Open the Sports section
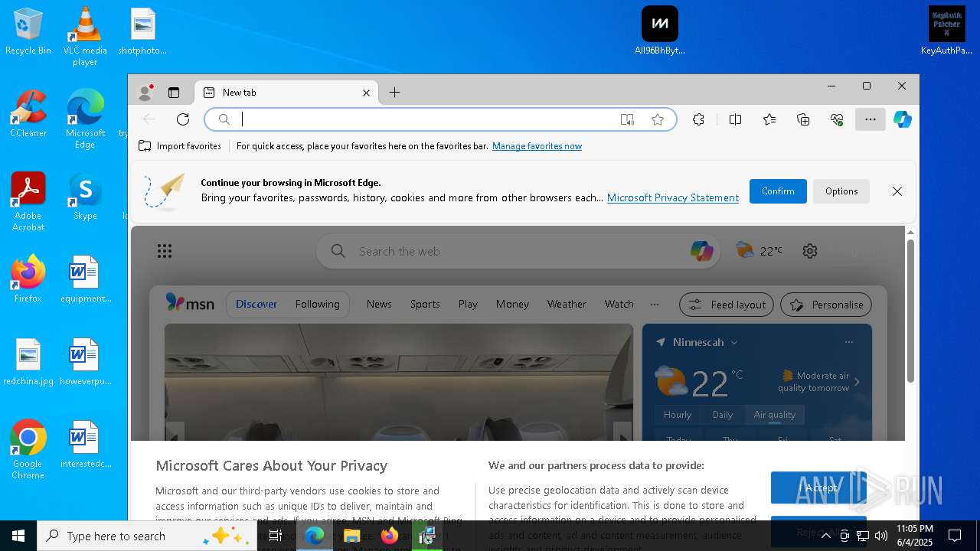 (x=425, y=304)
